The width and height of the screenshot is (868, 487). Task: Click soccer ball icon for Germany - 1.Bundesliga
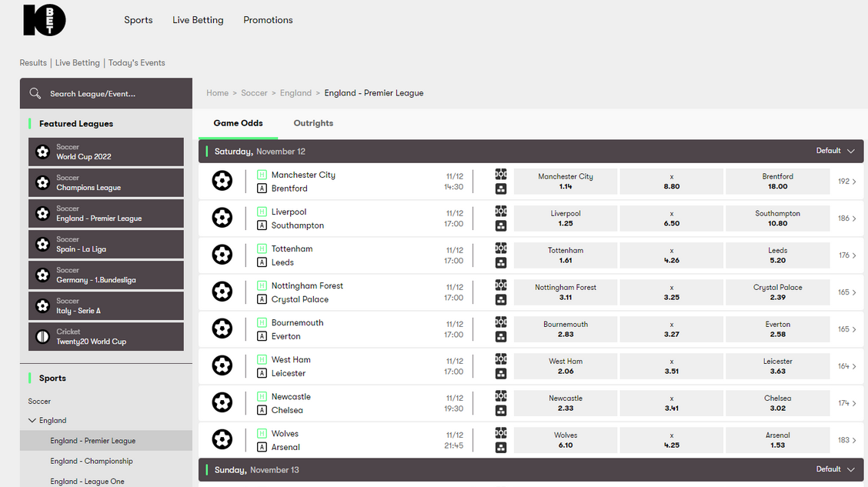point(42,275)
